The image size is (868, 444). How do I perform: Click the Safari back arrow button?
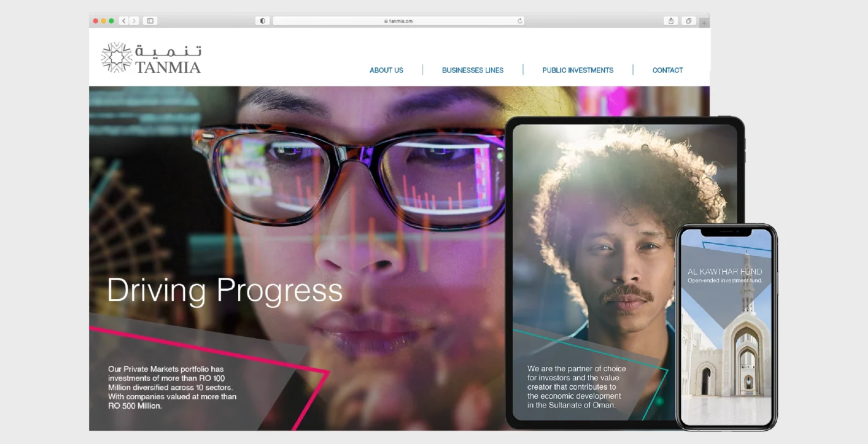coord(124,21)
